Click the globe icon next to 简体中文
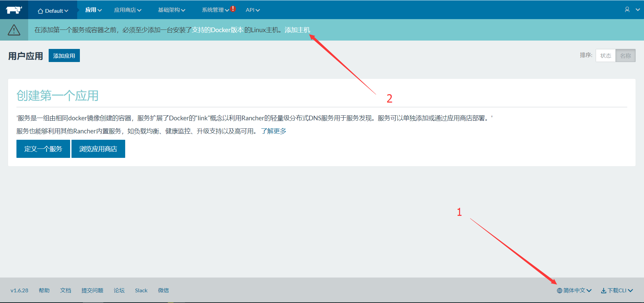 pos(559,290)
